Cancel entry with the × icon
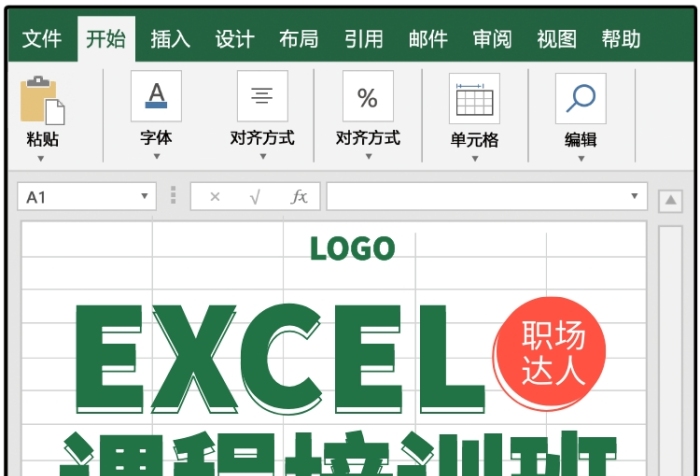 point(215,196)
